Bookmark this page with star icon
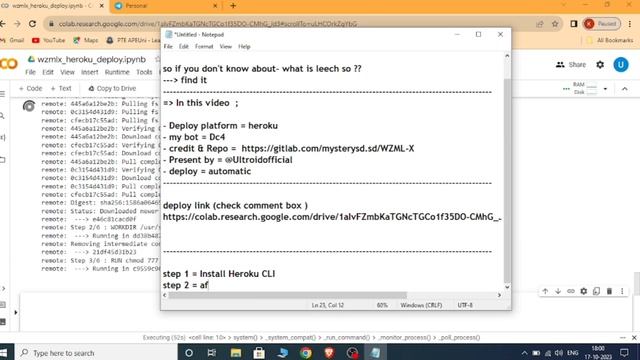The height and width of the screenshot is (360, 640). (x=555, y=24)
